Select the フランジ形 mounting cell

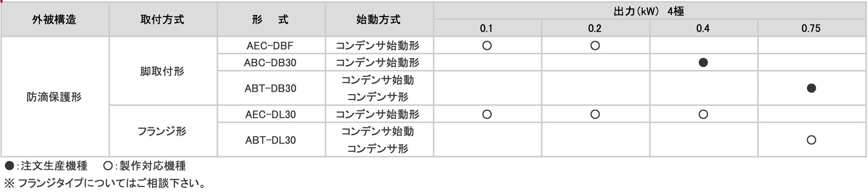(162, 132)
